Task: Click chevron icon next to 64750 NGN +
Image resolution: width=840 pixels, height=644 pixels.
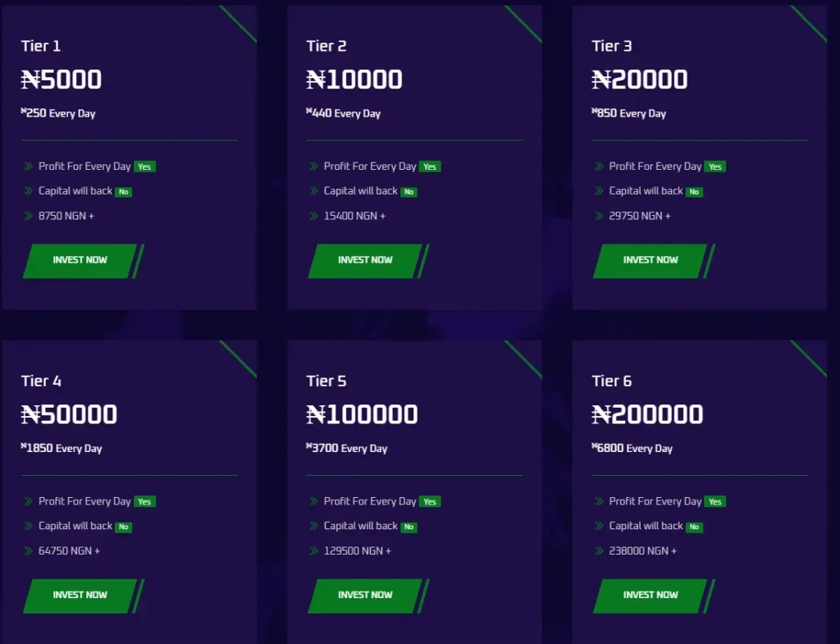Action: (x=29, y=551)
